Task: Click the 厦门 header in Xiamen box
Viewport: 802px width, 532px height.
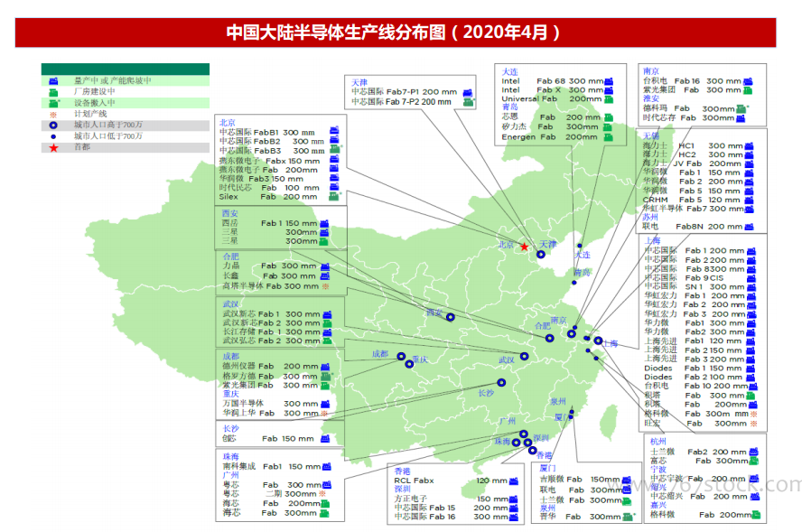Action: click(548, 468)
